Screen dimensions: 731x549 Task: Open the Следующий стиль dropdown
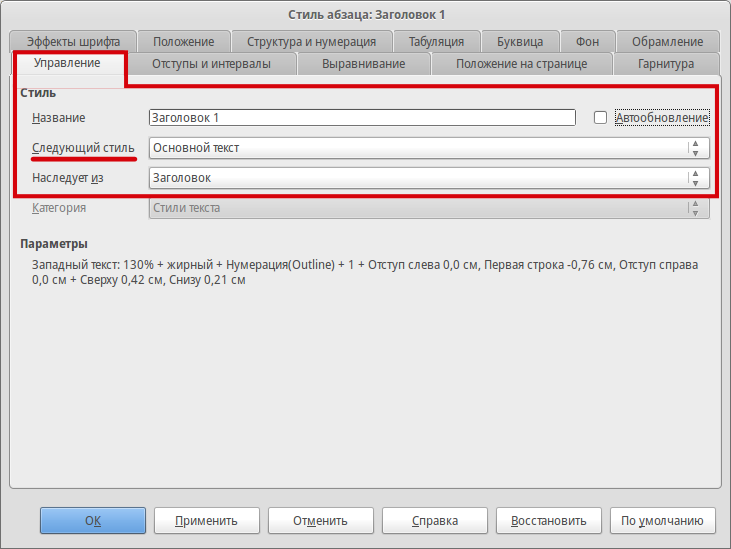[x=429, y=148]
